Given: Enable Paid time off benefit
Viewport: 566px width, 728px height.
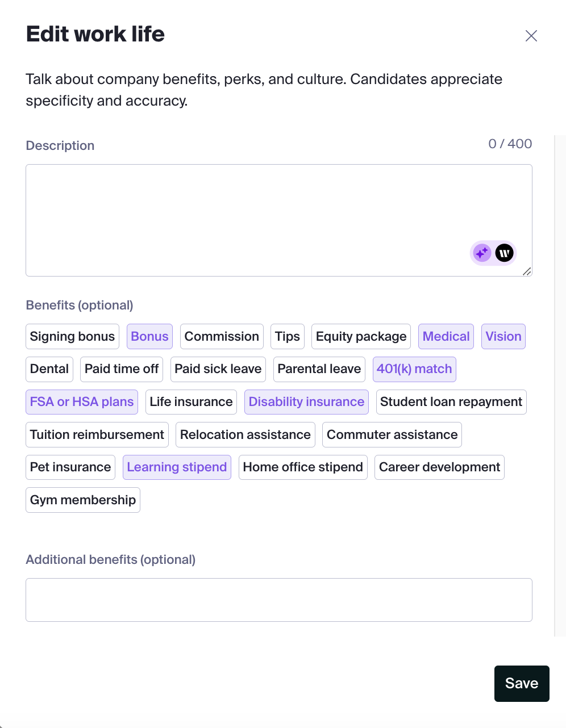Looking at the screenshot, I should [122, 369].
